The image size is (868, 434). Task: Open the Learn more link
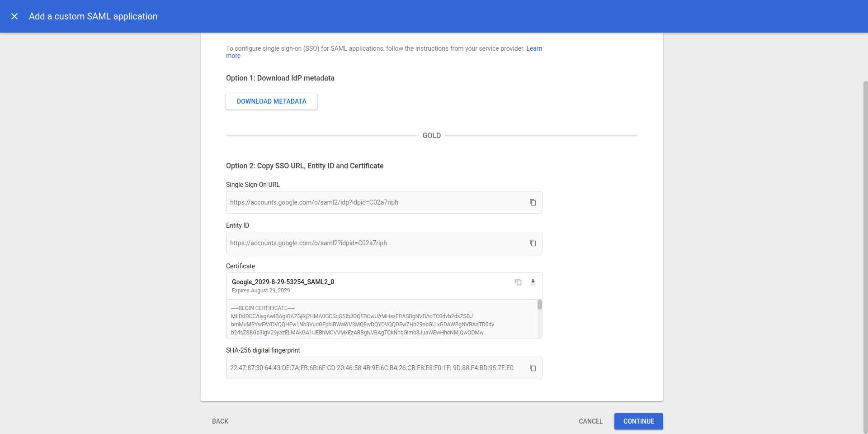pos(534,48)
